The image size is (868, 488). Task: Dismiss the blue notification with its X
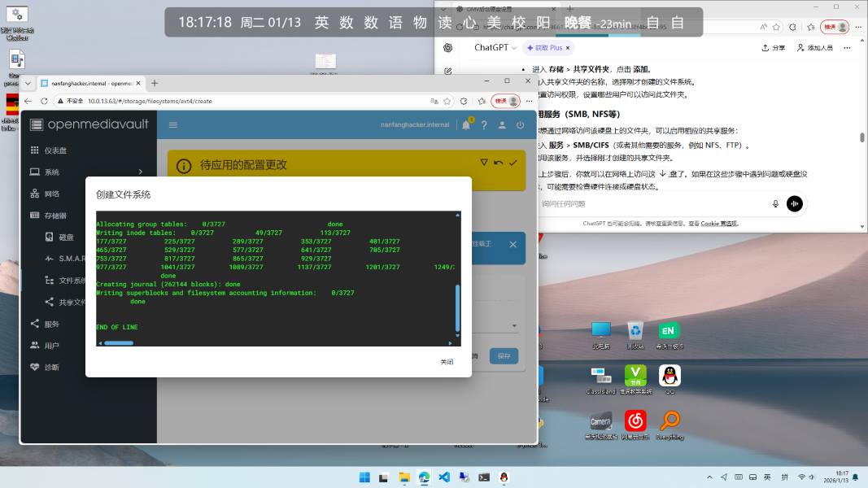click(513, 244)
